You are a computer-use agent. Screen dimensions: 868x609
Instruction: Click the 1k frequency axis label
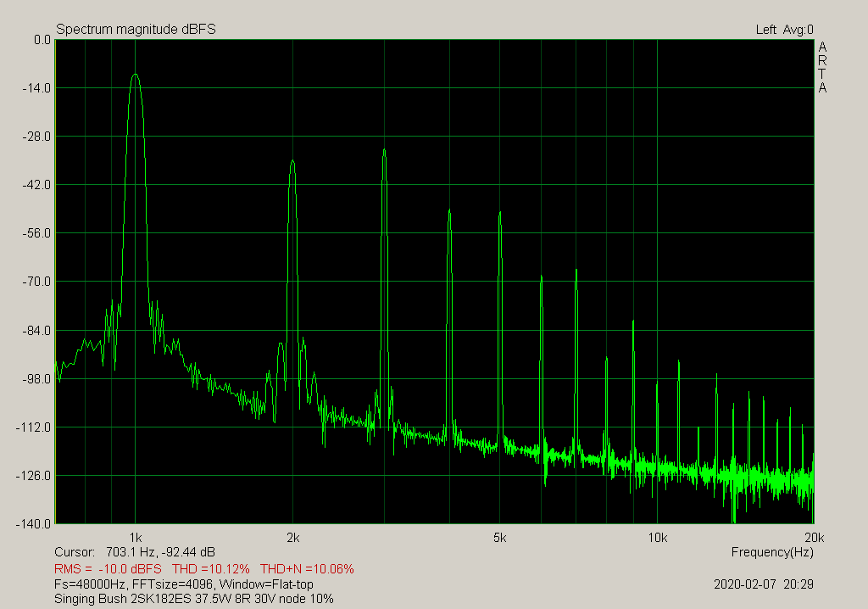(x=136, y=538)
